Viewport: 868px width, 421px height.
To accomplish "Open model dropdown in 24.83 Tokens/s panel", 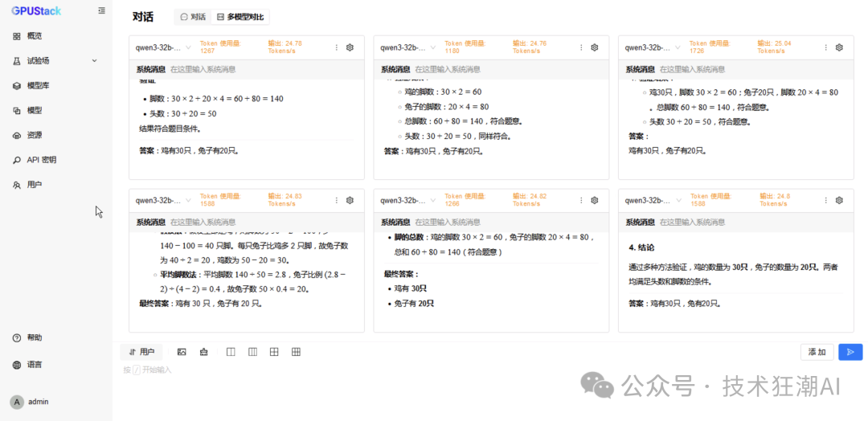I will [163, 200].
